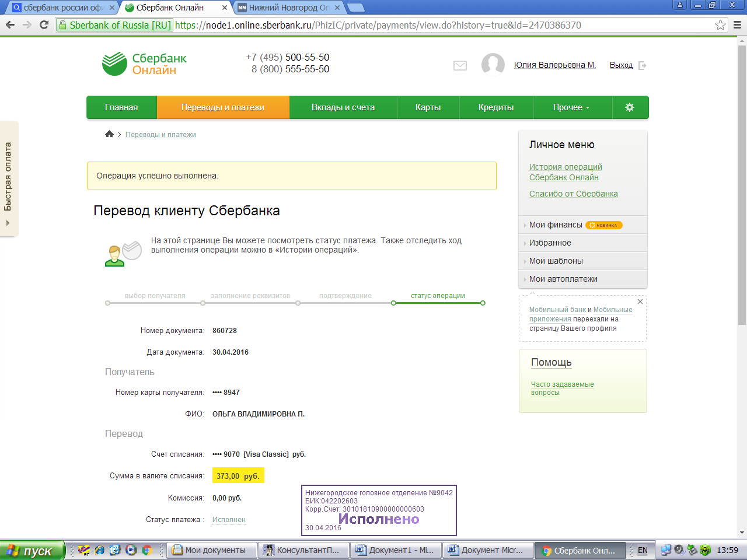Bookmark page with star icon
The image size is (747, 560).
point(721,24)
